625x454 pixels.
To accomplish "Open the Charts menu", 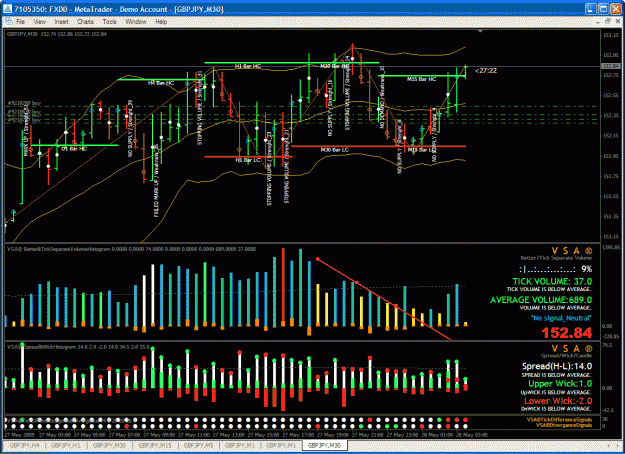I will pyautogui.click(x=85, y=22).
